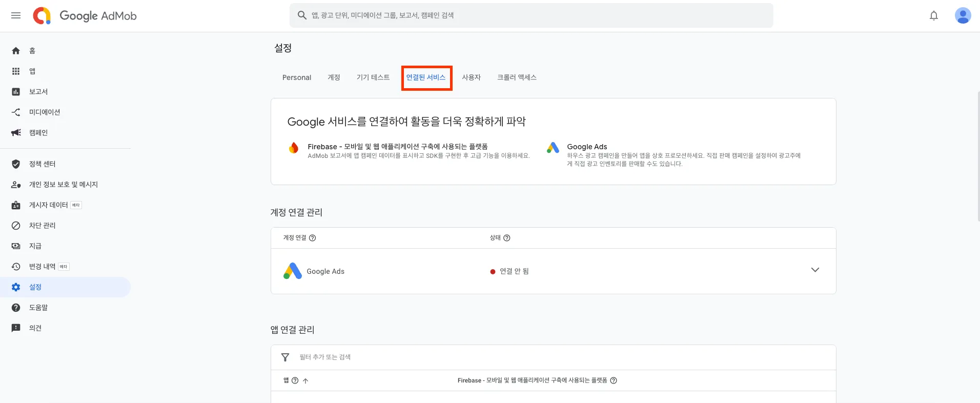Switch to the 크롤러 액세스 tab
Screen dimensions: 980x403
point(517,77)
